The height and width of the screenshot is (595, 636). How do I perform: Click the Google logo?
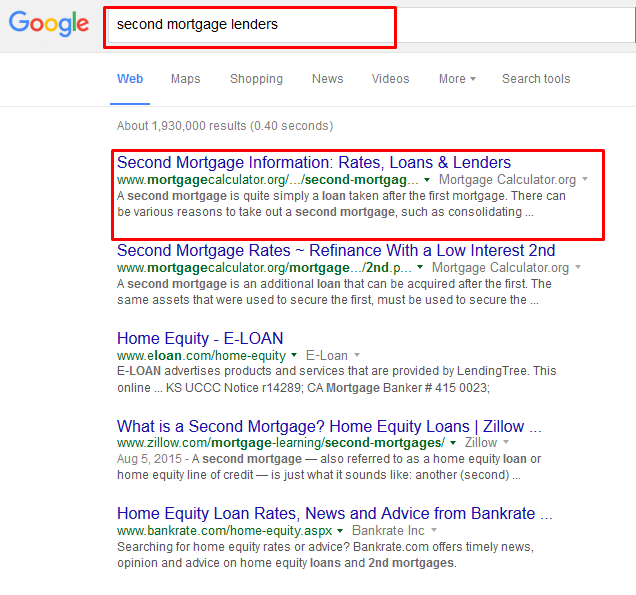[x=49, y=24]
